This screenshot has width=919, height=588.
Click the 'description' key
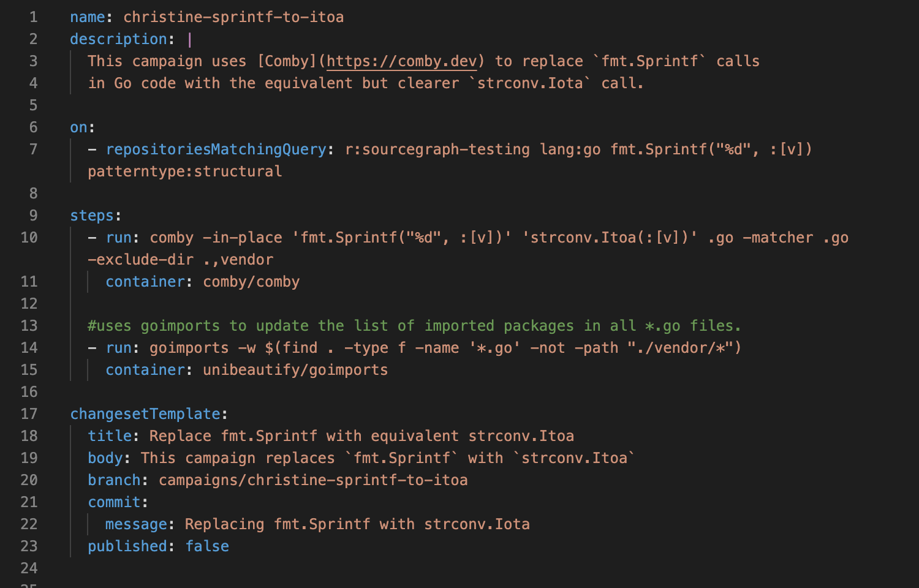(x=118, y=39)
